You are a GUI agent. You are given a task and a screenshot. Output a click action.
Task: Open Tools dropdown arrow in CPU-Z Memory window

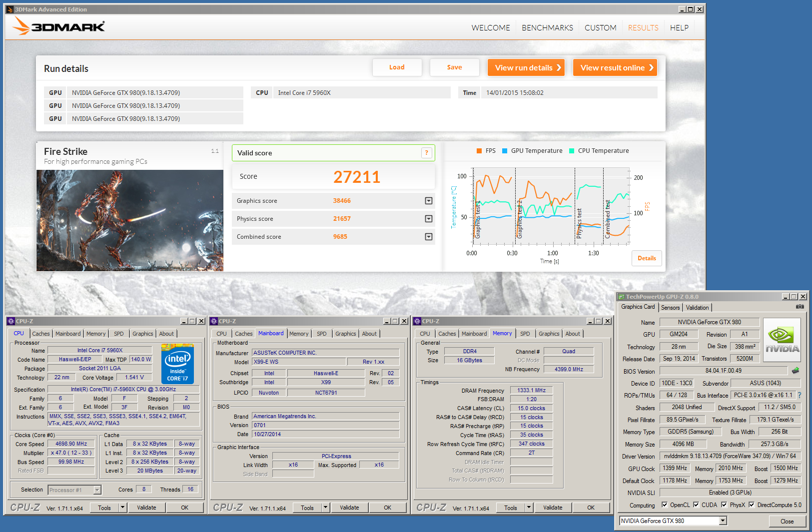(529, 508)
